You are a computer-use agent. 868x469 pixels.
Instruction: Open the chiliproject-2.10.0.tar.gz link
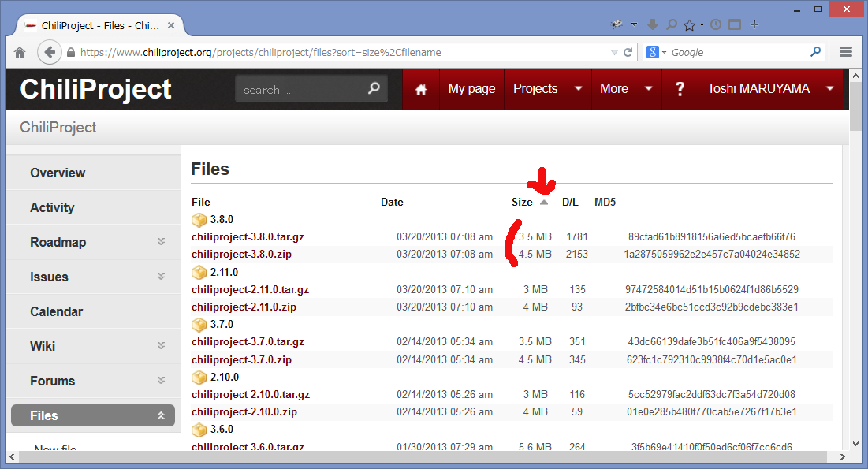250,394
